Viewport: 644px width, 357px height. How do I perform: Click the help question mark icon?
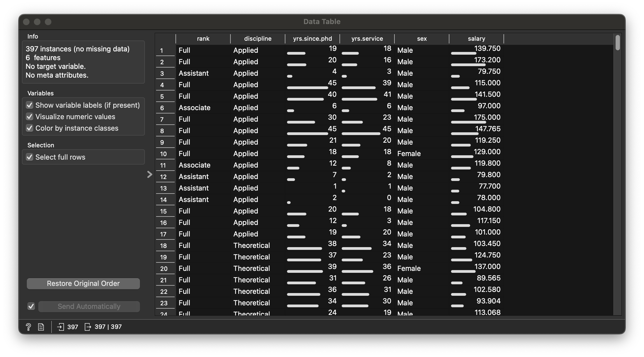pos(28,327)
